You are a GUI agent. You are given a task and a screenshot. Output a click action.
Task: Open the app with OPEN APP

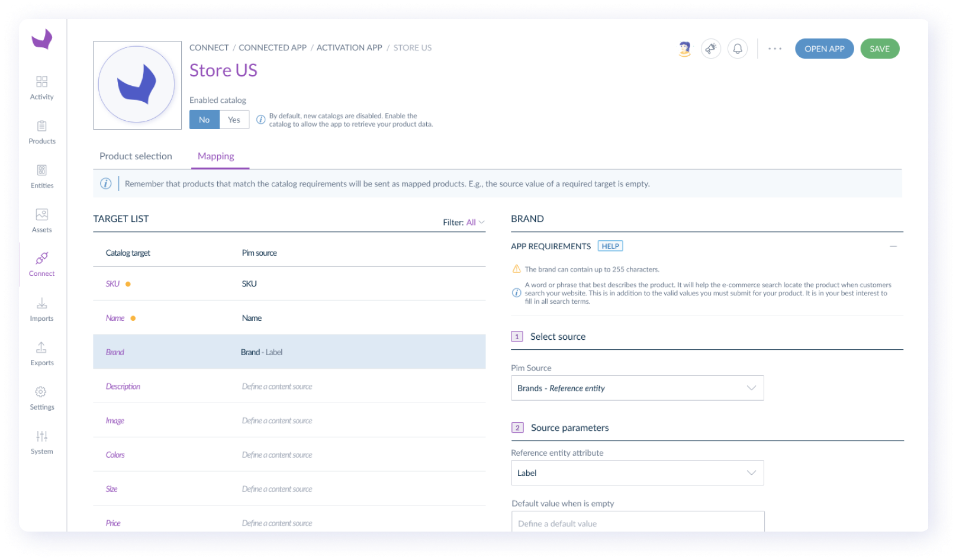click(x=824, y=49)
